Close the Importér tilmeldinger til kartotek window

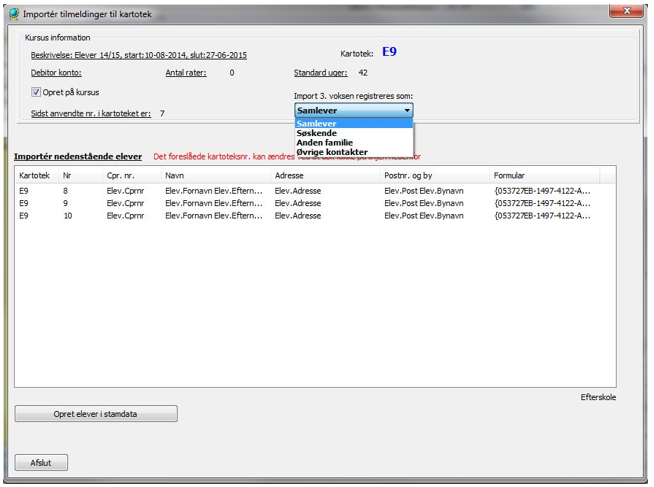pyautogui.click(x=626, y=11)
